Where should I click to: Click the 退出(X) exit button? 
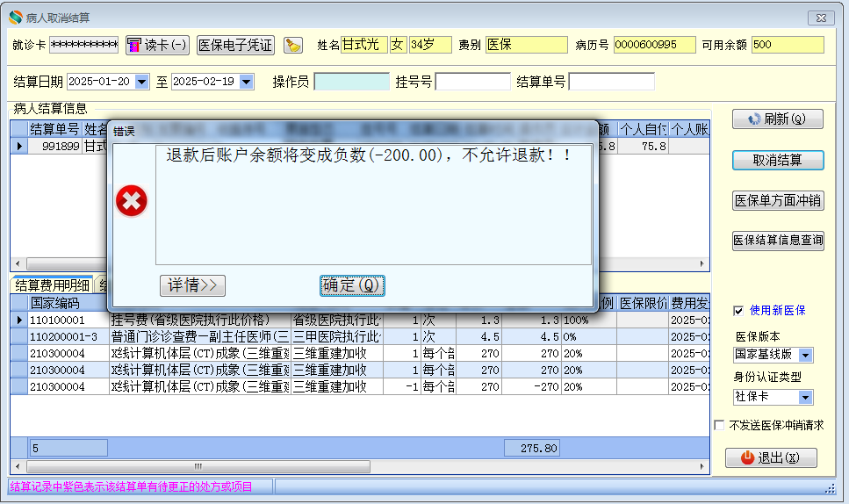tap(771, 458)
